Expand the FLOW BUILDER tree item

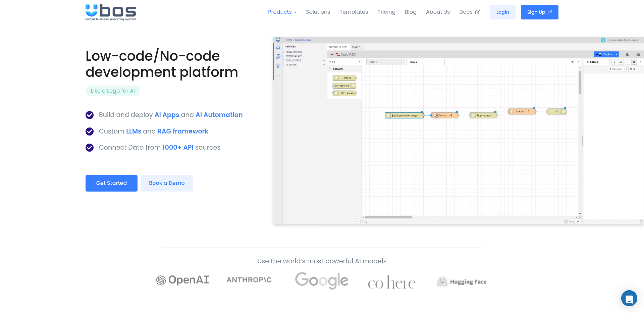click(284, 52)
